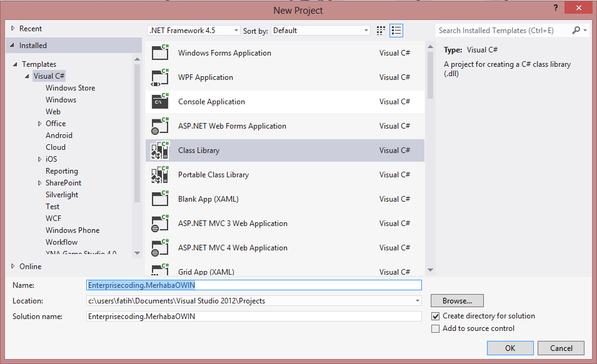Viewport: 597px width, 364px height.
Task: Select the Silverlight category
Action: click(x=62, y=195)
